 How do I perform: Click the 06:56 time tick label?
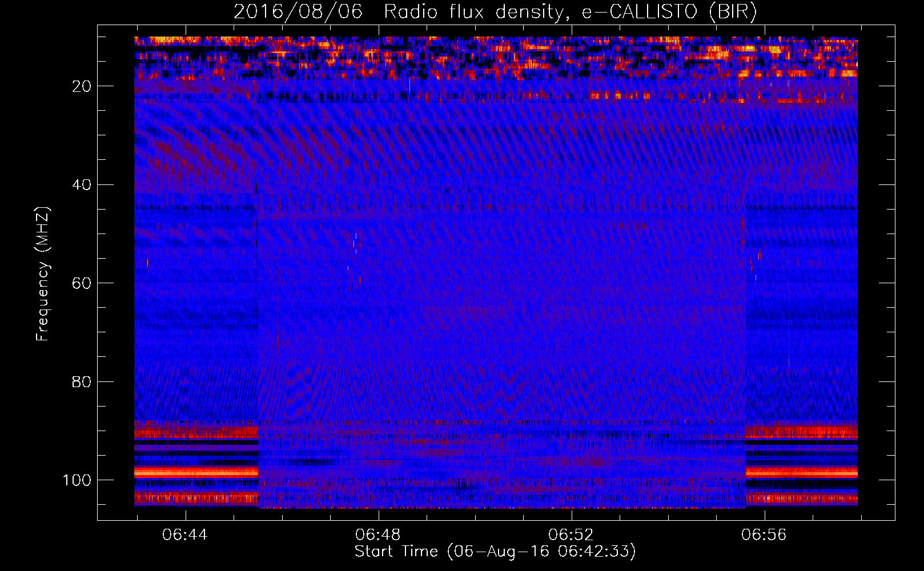tap(764, 535)
